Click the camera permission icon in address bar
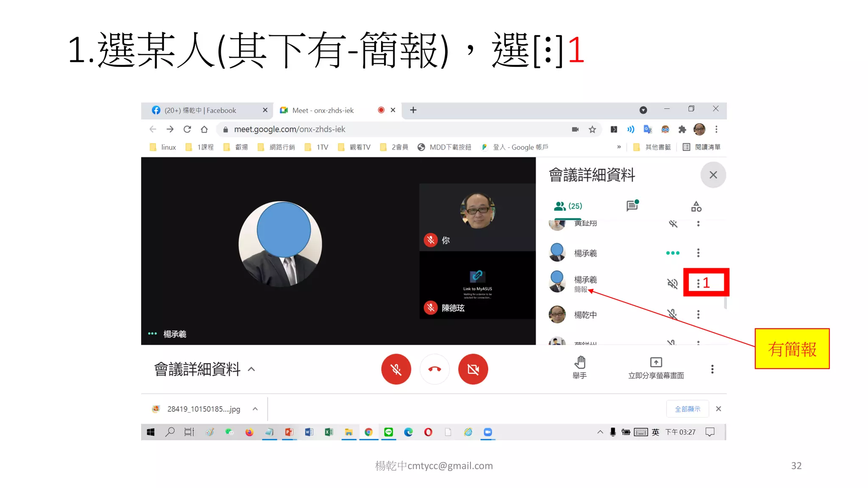This screenshot has height=488, width=868. pyautogui.click(x=575, y=130)
